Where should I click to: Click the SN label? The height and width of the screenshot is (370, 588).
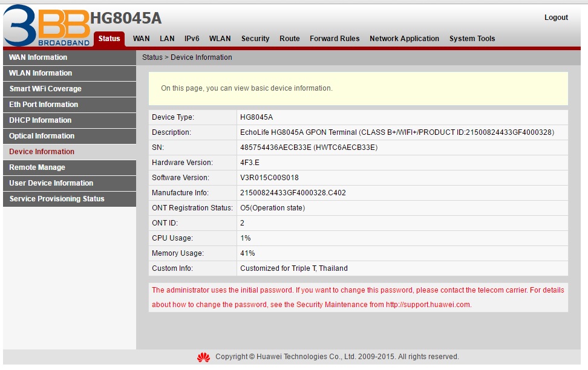158,148
